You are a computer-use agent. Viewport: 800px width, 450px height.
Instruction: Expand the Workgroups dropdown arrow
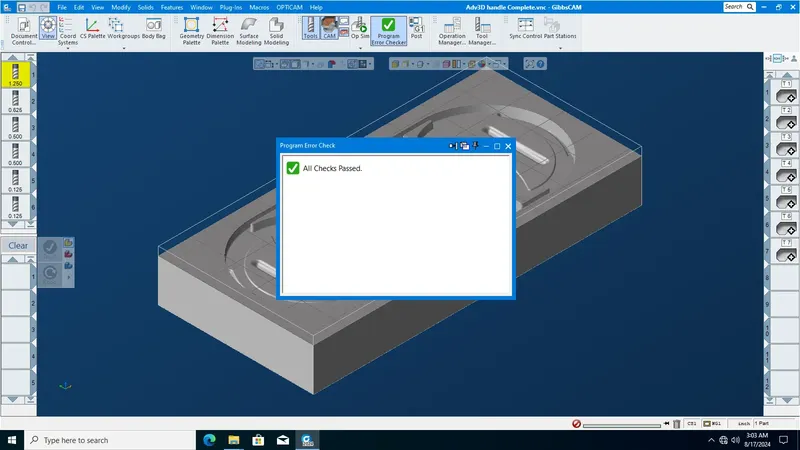124,48
